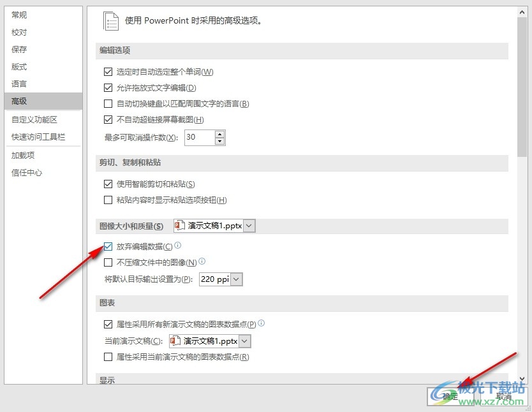Image resolution: width=532 pixels, height=412 pixels.
Task: Click the advanced options document icon
Action: click(111, 21)
